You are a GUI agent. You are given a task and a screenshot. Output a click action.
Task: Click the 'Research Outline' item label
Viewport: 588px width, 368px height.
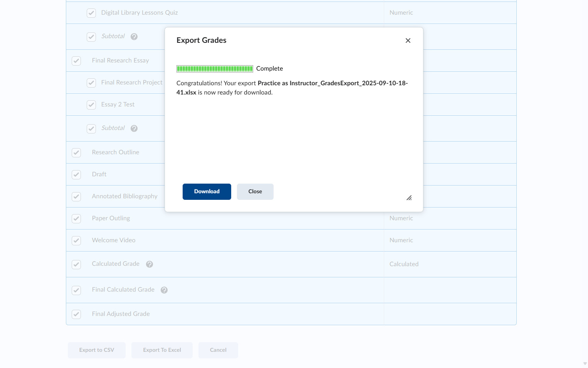click(x=116, y=152)
